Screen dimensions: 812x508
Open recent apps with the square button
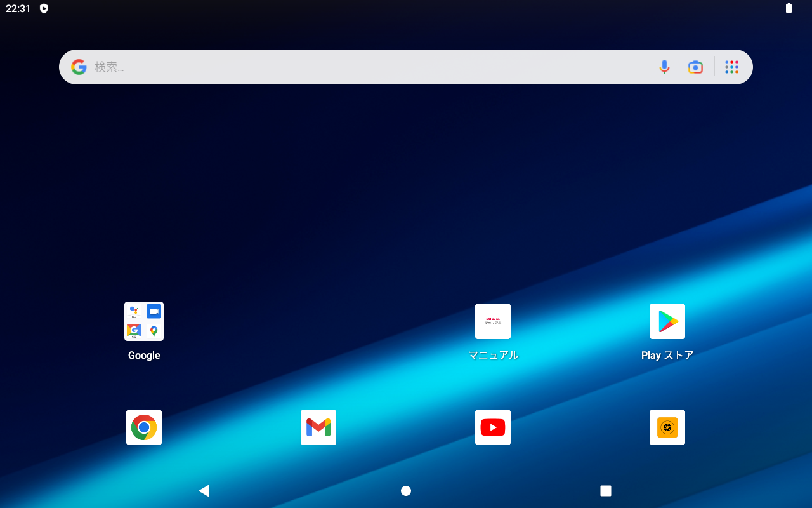[x=606, y=490]
